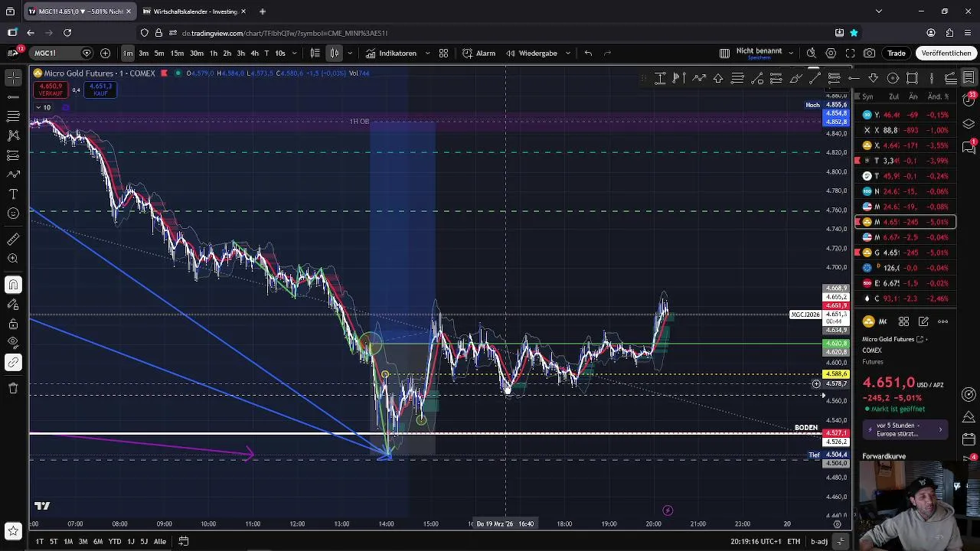Screen dimensions: 980x551
Task: Click the Veröffentlichen button
Action: [946, 53]
